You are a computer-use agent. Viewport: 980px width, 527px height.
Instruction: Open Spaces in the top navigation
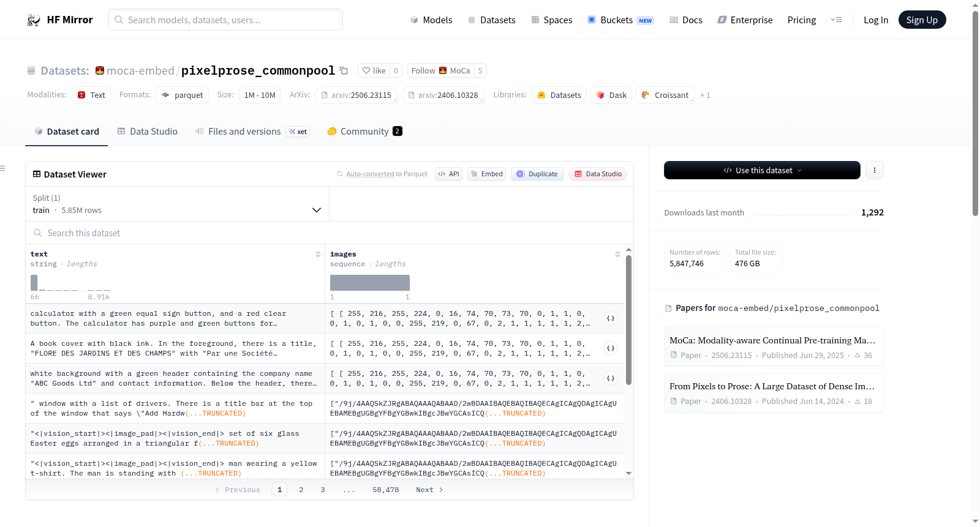(552, 20)
